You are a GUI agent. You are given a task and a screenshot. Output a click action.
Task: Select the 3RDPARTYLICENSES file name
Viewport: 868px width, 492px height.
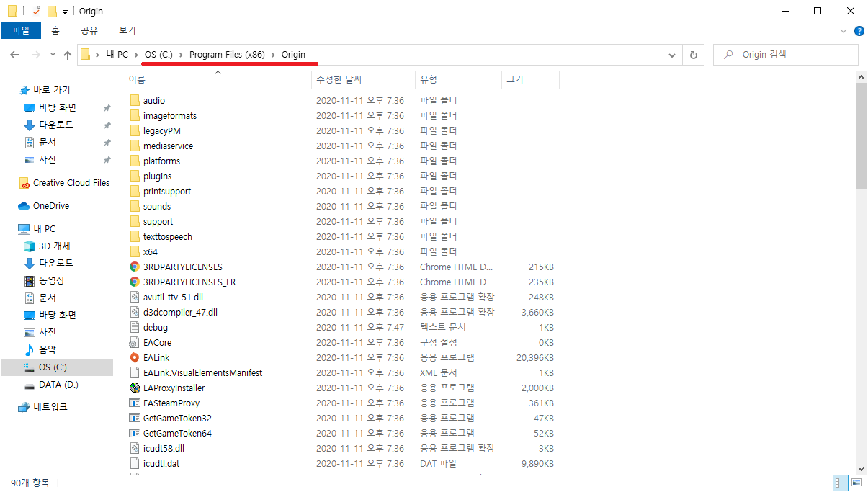[183, 267]
